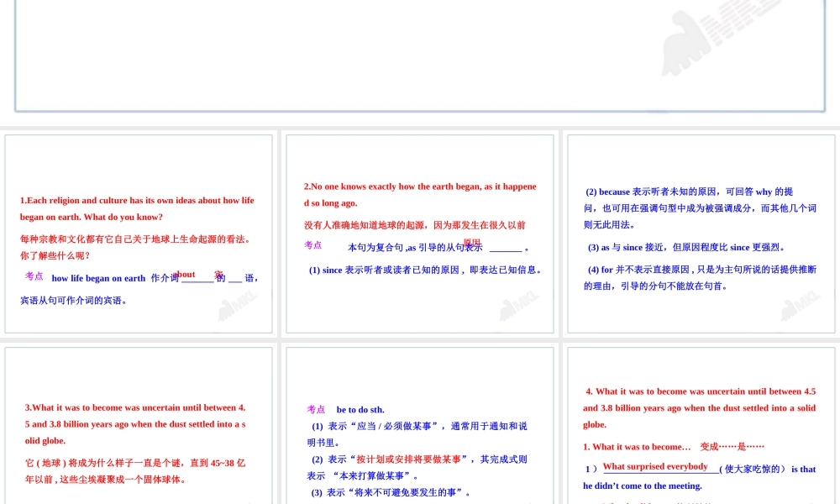Click the "(4) for" explanation paragraph

700,278
